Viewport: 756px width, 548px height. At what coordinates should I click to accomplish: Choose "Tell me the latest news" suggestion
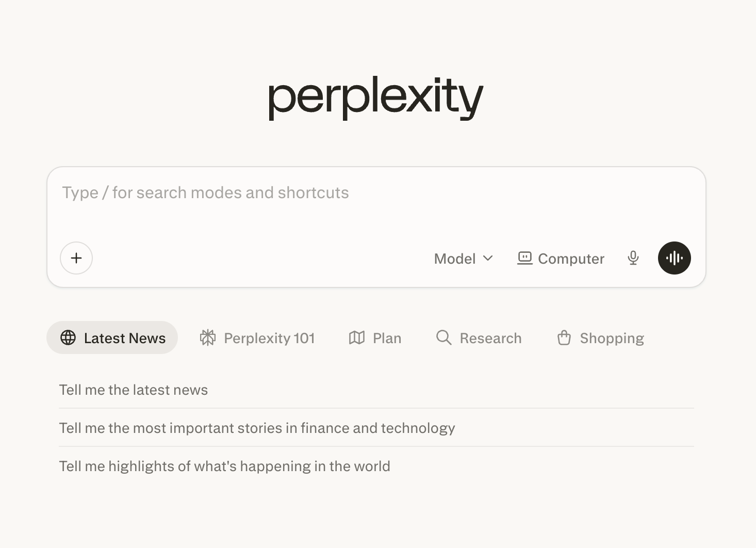coord(133,390)
